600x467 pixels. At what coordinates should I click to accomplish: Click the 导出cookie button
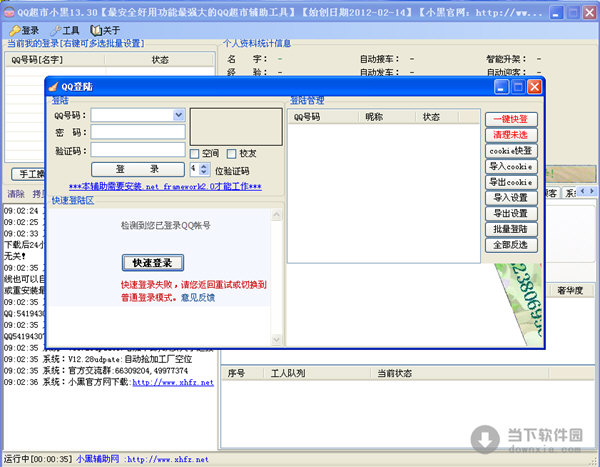511,182
